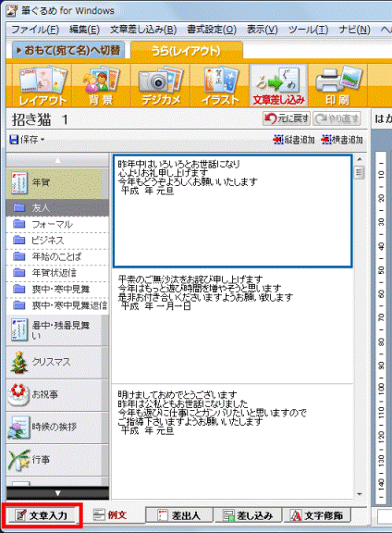Switch to the 例文 tab

pos(110,515)
